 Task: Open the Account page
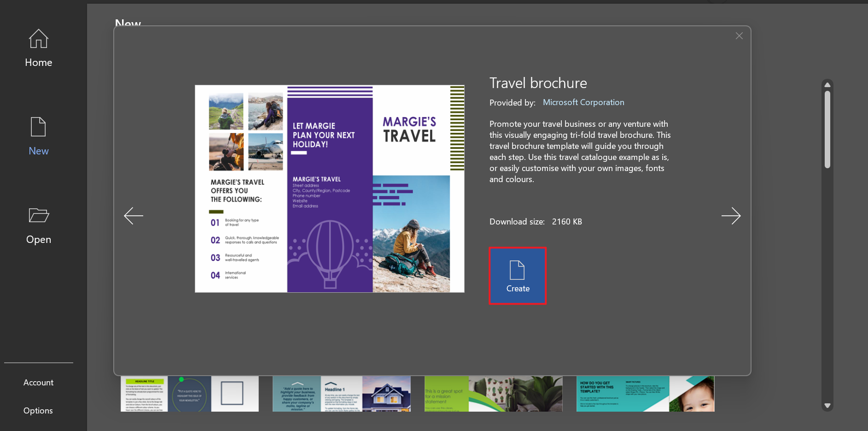[x=39, y=383]
